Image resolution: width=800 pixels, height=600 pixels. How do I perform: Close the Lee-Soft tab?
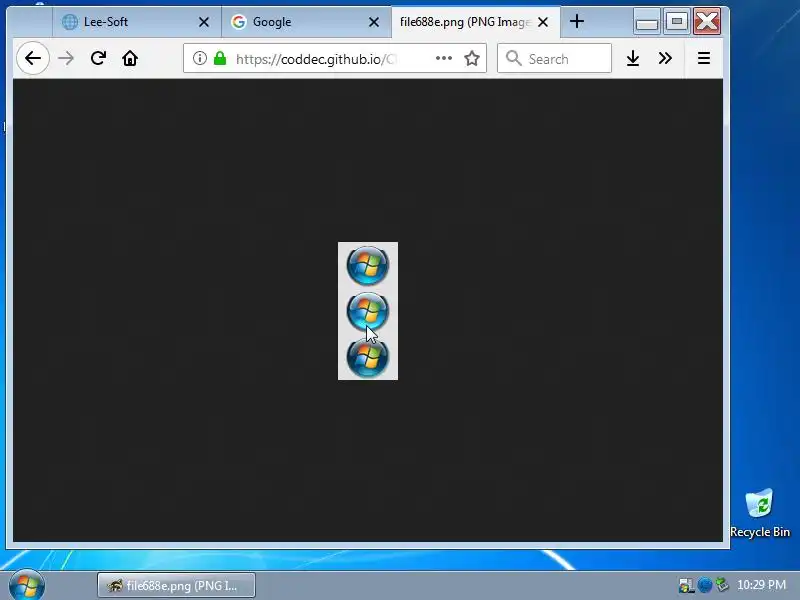[x=204, y=22]
